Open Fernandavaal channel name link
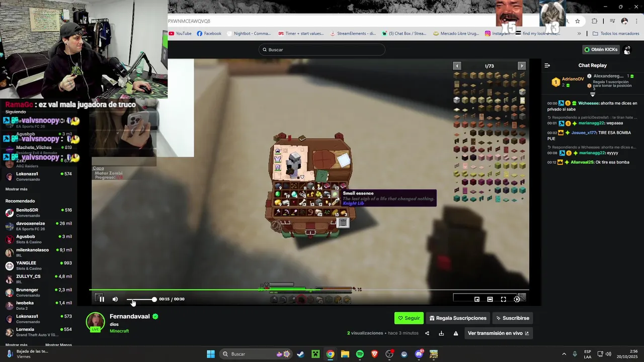644x362 pixels. (x=130, y=316)
